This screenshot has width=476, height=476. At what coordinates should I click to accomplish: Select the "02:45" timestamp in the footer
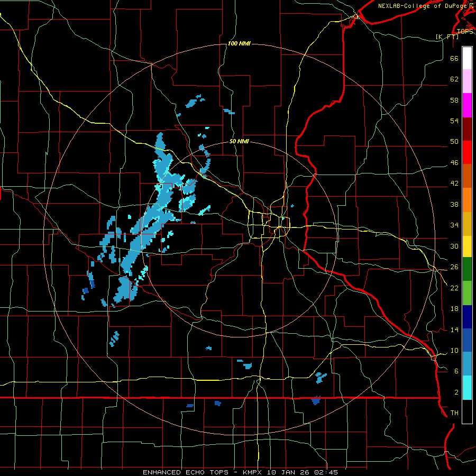pyautogui.click(x=327, y=472)
